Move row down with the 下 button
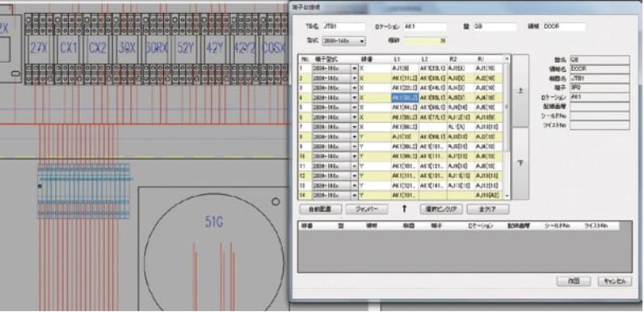Screen dimensions: 644x312 point(521,163)
